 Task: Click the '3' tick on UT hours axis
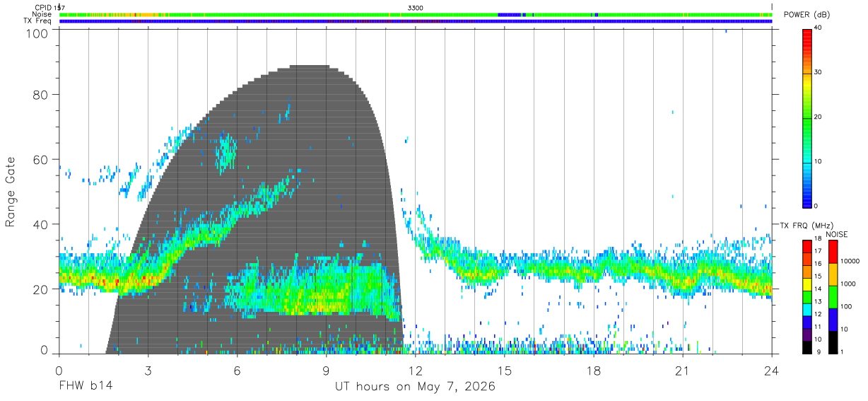[x=148, y=370]
